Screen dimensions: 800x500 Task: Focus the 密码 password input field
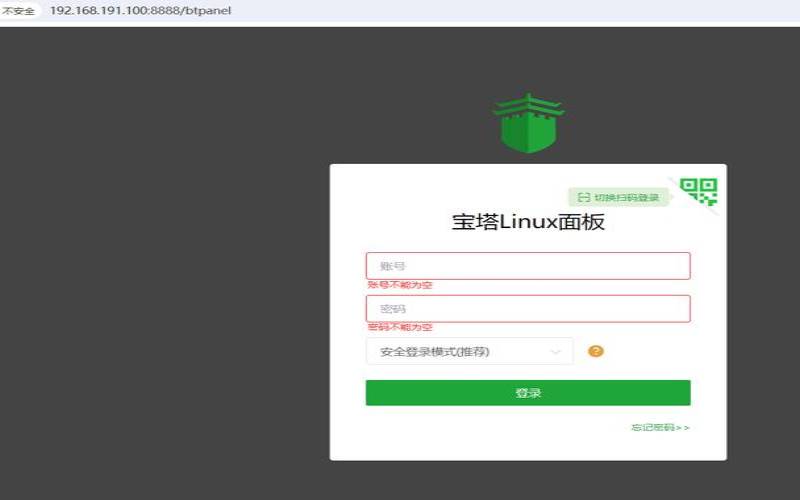[x=528, y=309]
